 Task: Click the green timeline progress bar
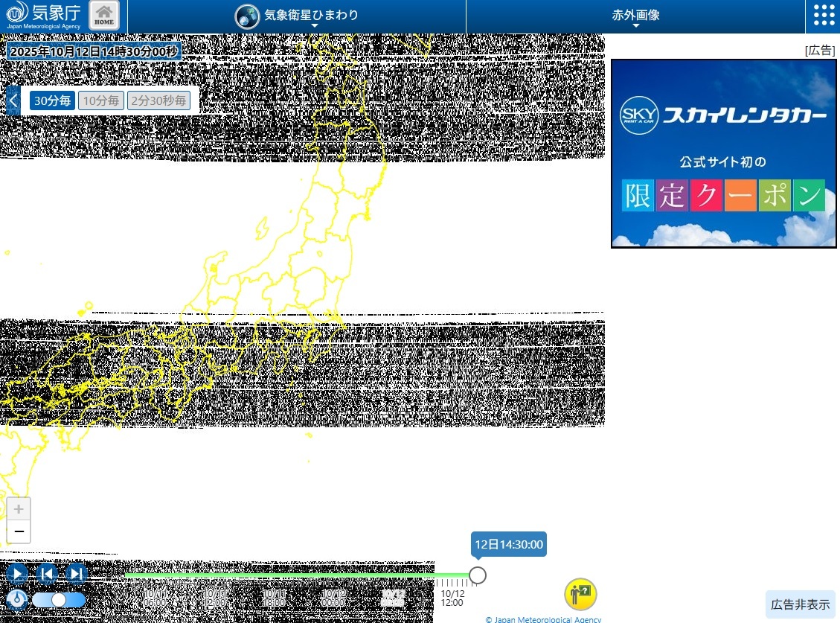coord(296,575)
